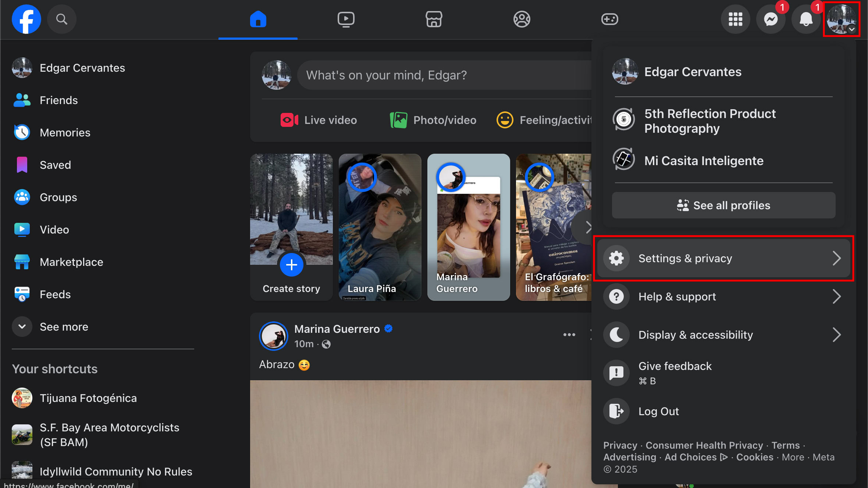Image resolution: width=868 pixels, height=488 pixels.
Task: Click the Facebook logo icon
Action: pos(26,19)
